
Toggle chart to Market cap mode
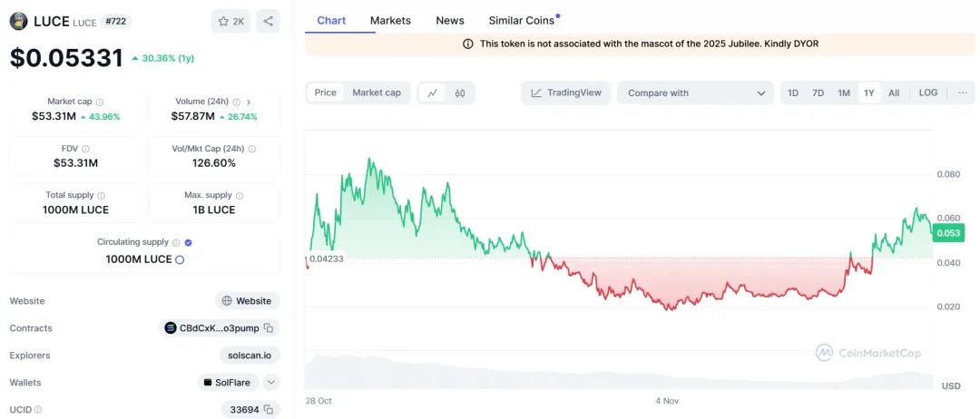coord(376,93)
